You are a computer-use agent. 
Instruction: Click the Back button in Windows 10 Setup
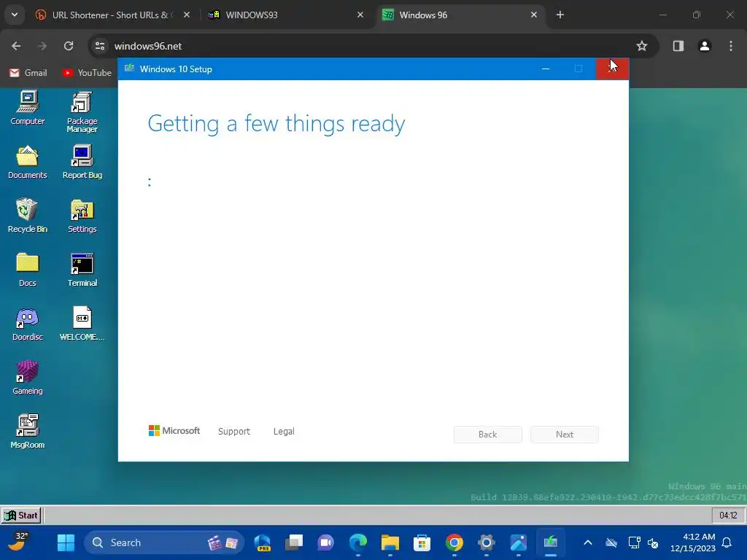tap(488, 435)
